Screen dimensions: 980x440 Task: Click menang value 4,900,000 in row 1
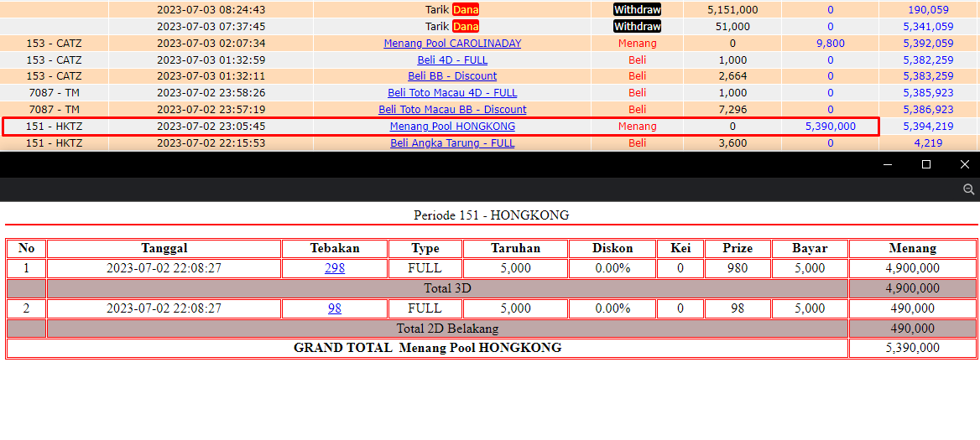tap(913, 268)
